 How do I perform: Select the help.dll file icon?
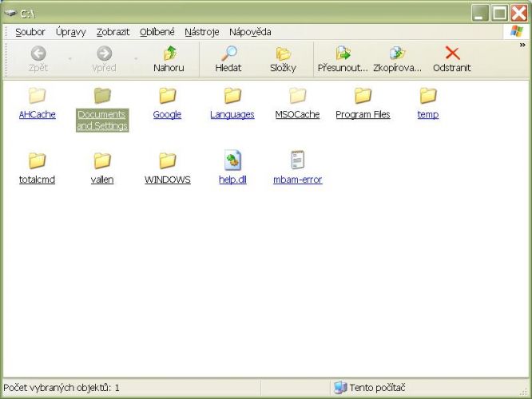point(232,160)
